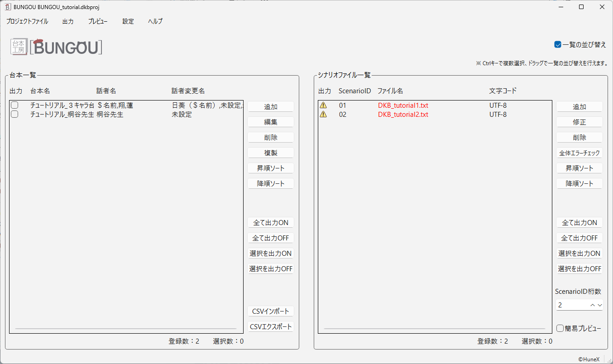Run 全体エラーチェック on scenario files
The height and width of the screenshot is (364, 613).
point(579,153)
